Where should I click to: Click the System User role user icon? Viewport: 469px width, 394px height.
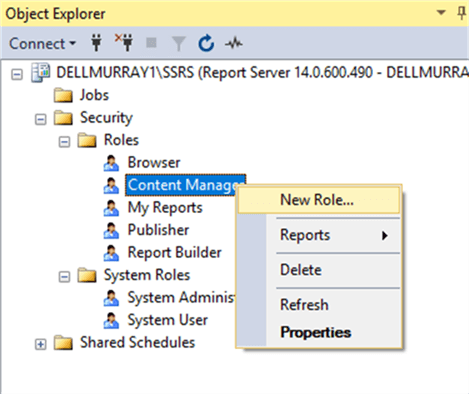(x=111, y=321)
